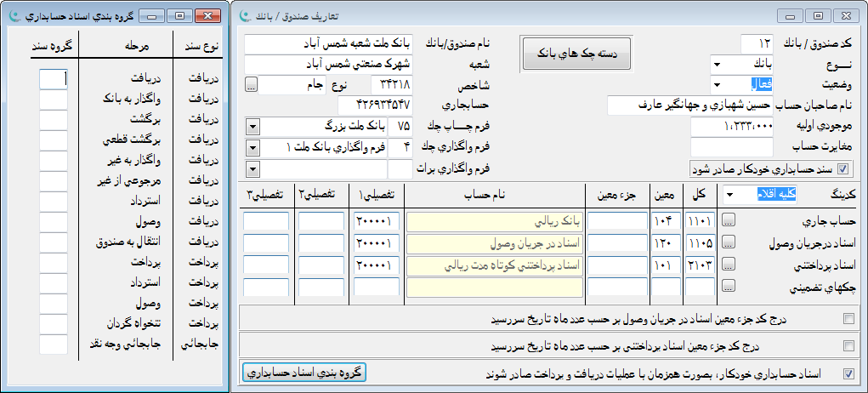Viewport: 868px width, 393px height.
Task: Click the ellipsis button for چکهاي تضميني
Action: coord(729,287)
